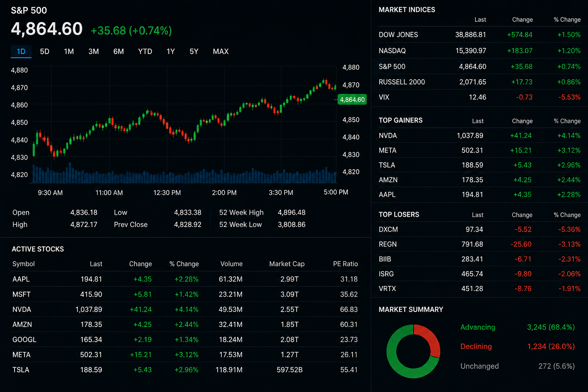The width and height of the screenshot is (588, 392).
Task: Click the High value 4,872.17
Action: (84, 224)
